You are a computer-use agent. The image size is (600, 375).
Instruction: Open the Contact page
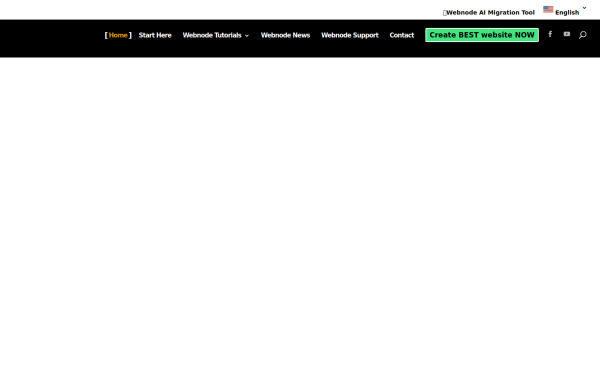tap(402, 35)
